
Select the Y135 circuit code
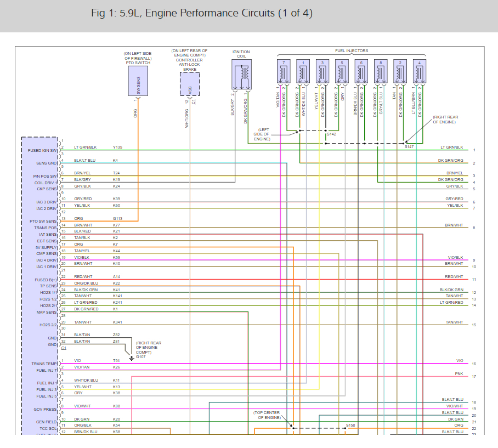click(117, 147)
